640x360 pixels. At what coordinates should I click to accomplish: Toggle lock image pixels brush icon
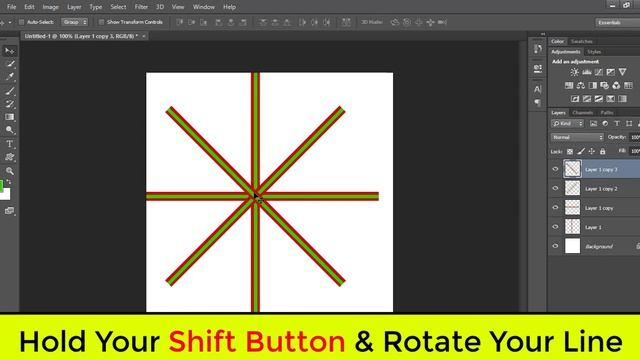click(581, 151)
